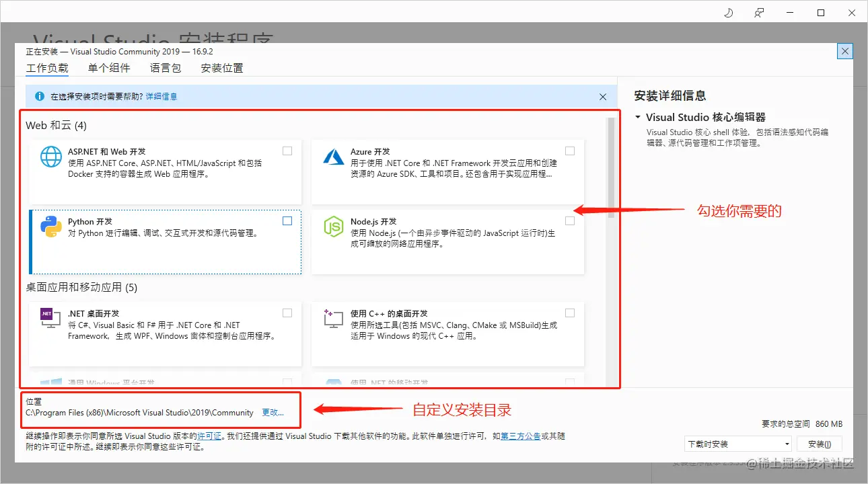Click the 安装 button

(x=820, y=444)
